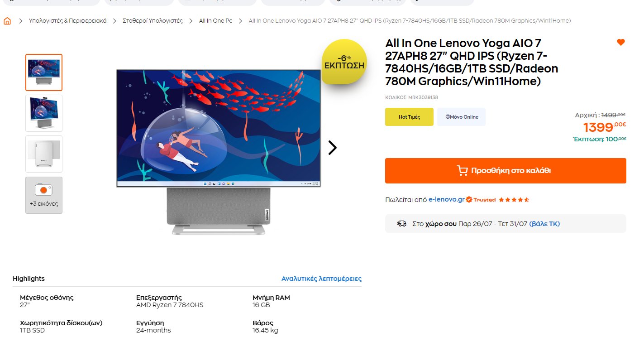Open All In One Pc breadcrumb

click(216, 21)
